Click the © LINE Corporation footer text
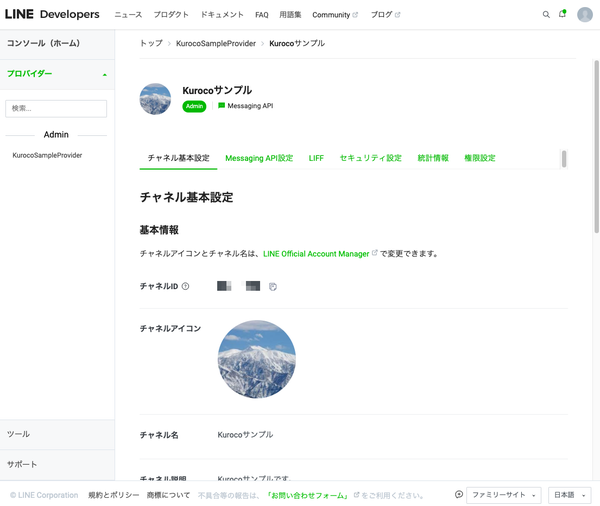Image resolution: width=600 pixels, height=506 pixels. pyautogui.click(x=44, y=495)
